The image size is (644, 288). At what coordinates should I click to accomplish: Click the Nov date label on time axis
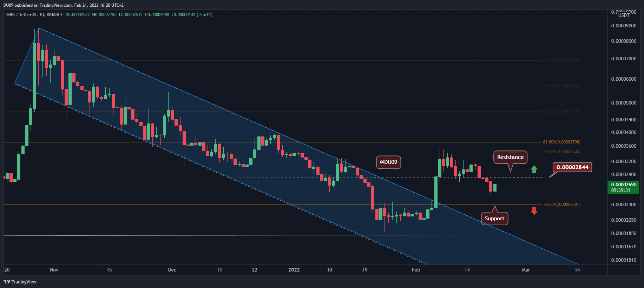click(x=54, y=270)
